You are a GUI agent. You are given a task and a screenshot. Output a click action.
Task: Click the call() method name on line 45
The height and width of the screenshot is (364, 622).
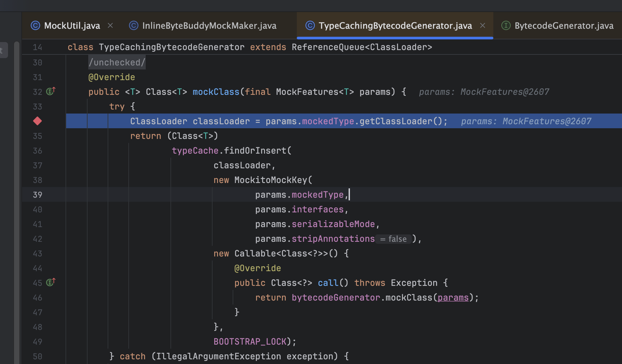coord(328,283)
